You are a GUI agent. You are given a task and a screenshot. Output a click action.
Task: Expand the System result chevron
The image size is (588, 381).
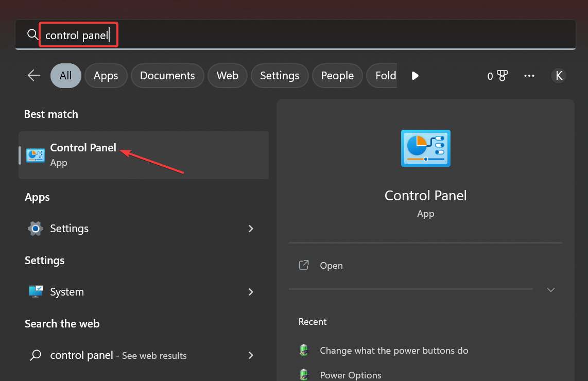(x=251, y=292)
